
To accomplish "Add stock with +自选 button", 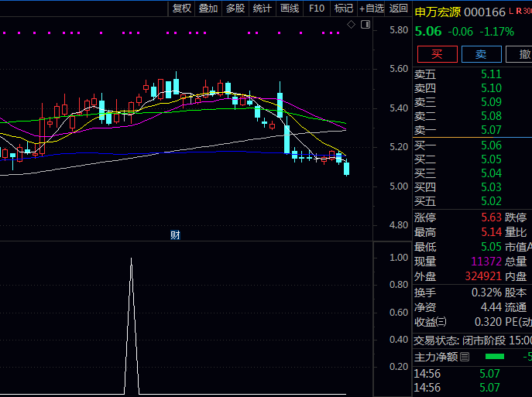I will 372,9.
